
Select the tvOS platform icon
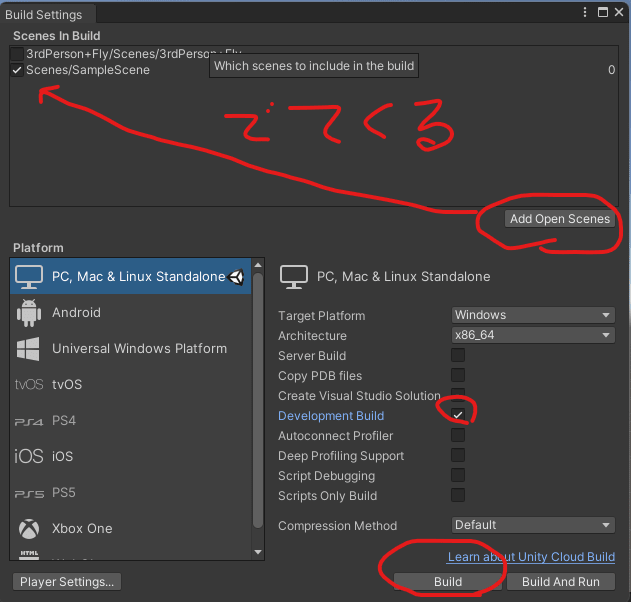tap(29, 385)
